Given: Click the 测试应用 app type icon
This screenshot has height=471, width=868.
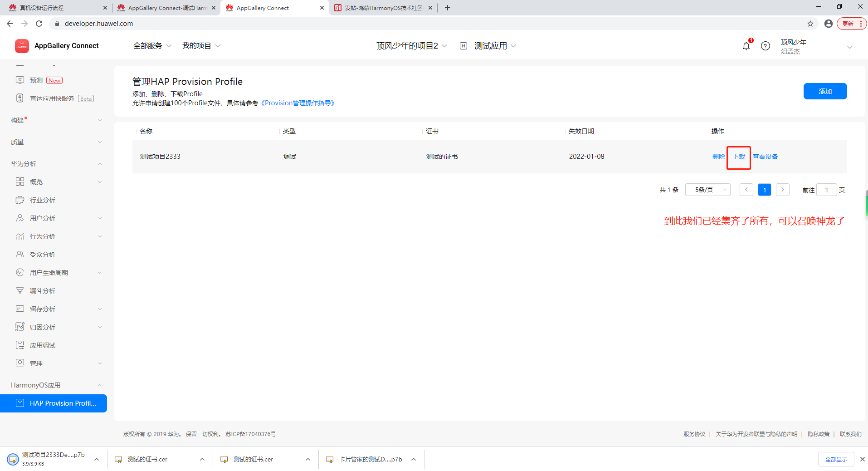Looking at the screenshot, I should click(x=463, y=46).
